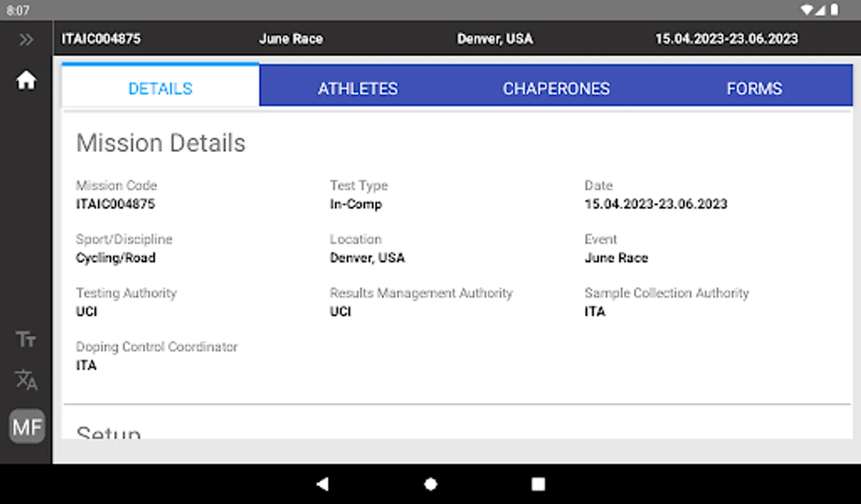
Task: Click the Setup section heading
Action: (x=109, y=432)
